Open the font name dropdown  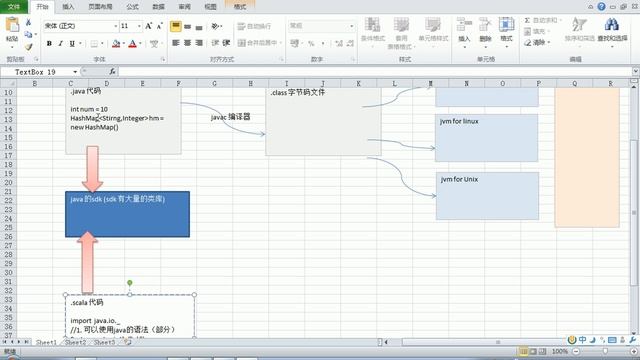tap(116, 26)
